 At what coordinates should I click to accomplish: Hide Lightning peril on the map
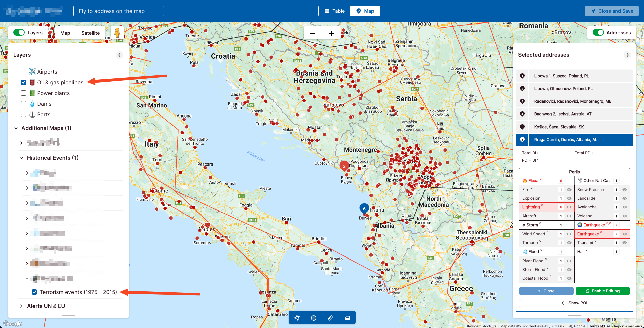tap(568, 207)
